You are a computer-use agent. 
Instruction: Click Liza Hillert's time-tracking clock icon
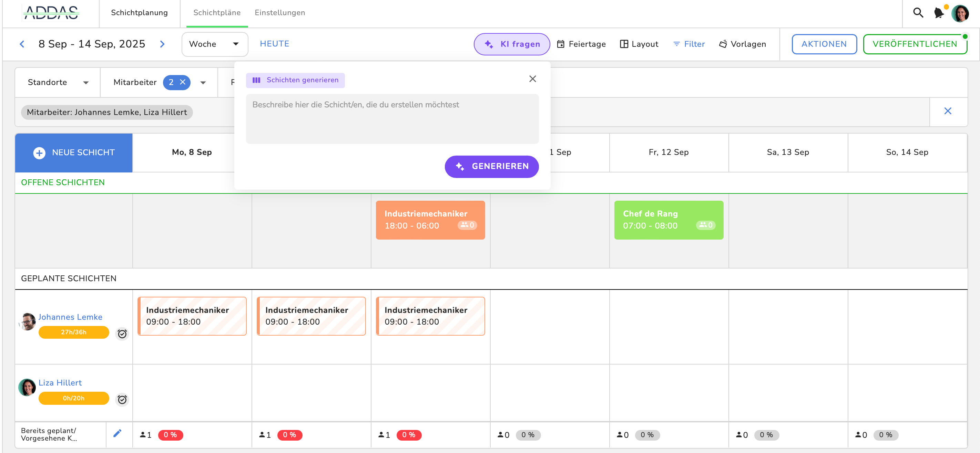[x=122, y=399]
